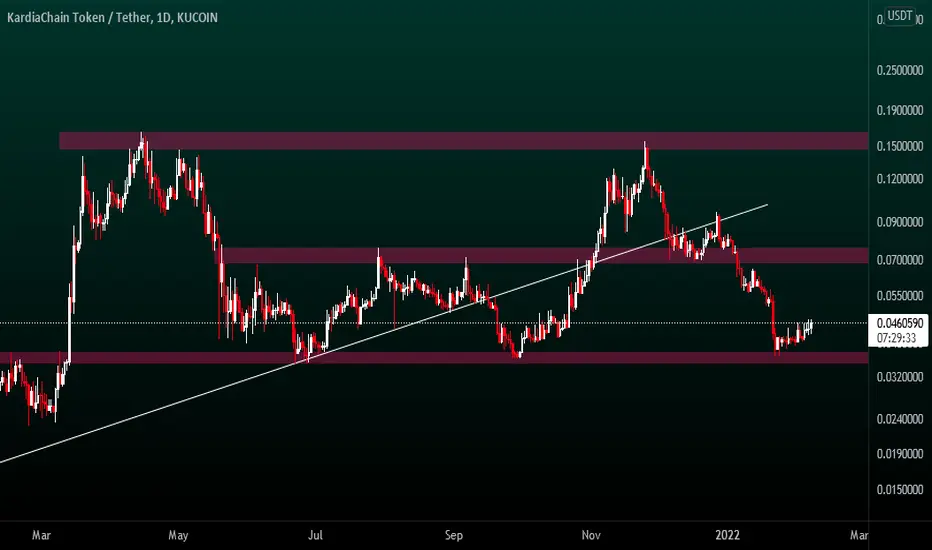The width and height of the screenshot is (932, 550).
Task: Click the 0.1500000 price axis label
Action: [x=899, y=146]
